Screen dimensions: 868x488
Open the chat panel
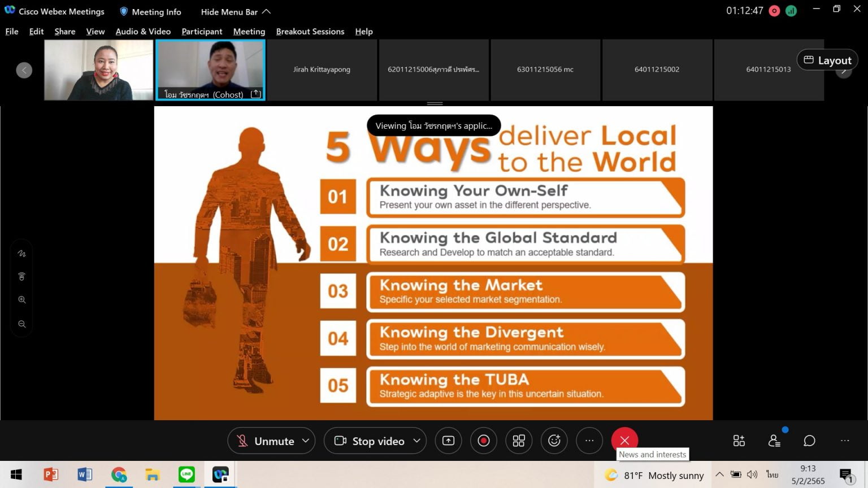[x=809, y=441]
